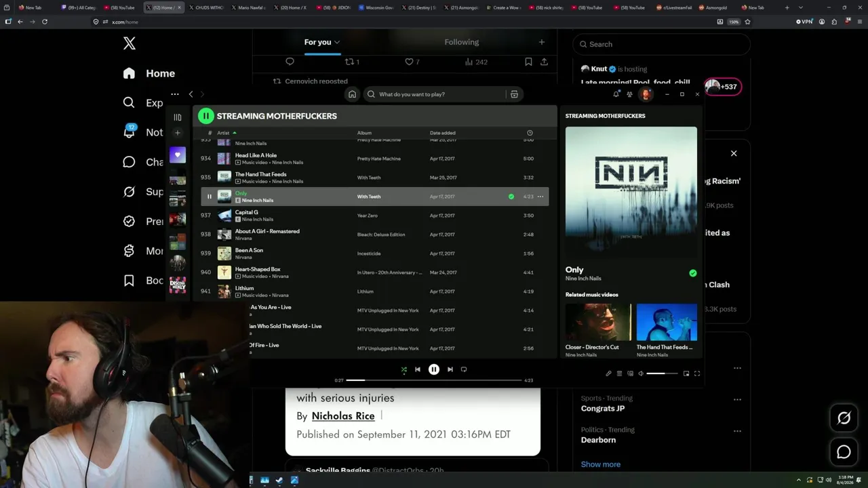Open the Spotify three-dot app menu

click(x=175, y=94)
